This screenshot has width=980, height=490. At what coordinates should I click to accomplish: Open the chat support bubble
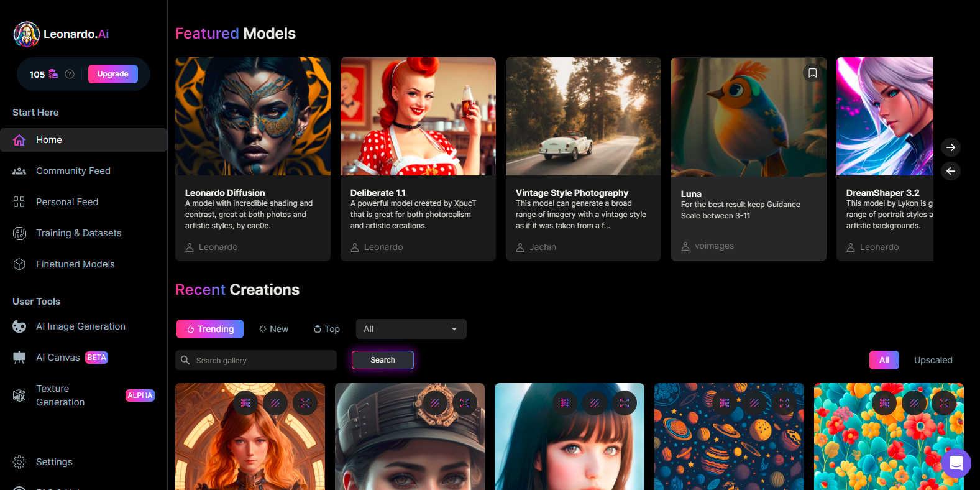point(956,463)
